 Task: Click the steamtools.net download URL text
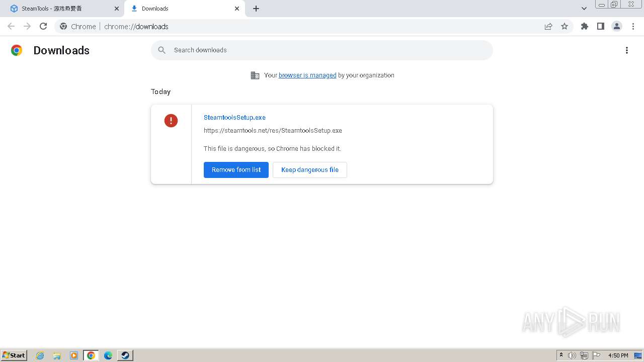pyautogui.click(x=273, y=131)
